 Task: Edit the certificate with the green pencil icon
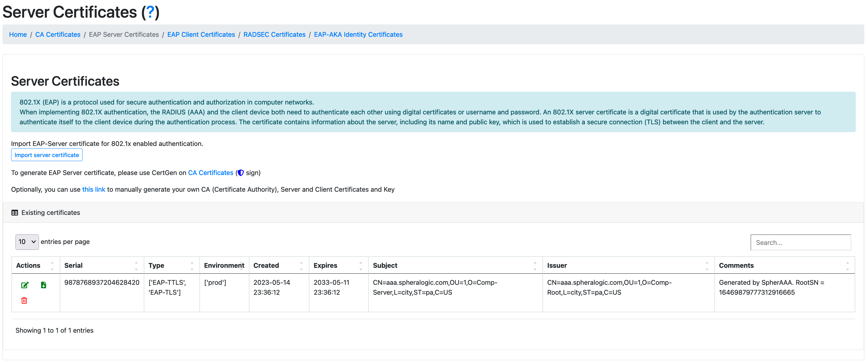tap(25, 285)
